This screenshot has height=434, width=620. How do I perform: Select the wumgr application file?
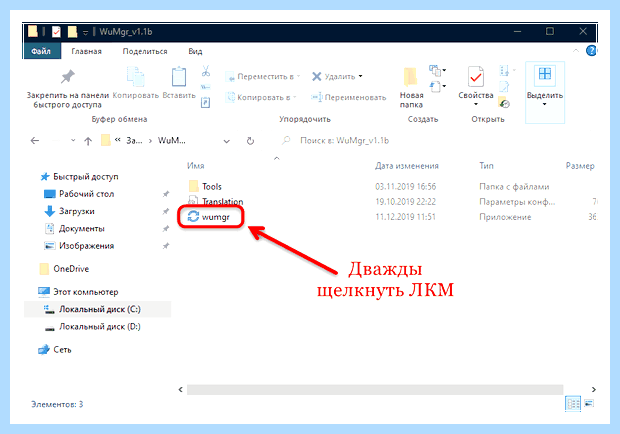pyautogui.click(x=215, y=217)
